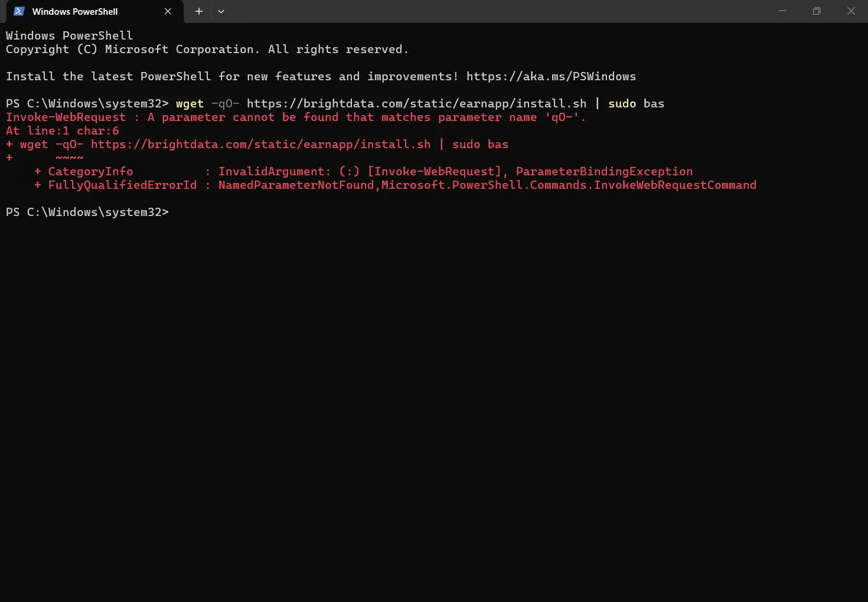Click the brightdata URL in typed command
Viewport: 868px width, 602px height.
pos(417,104)
